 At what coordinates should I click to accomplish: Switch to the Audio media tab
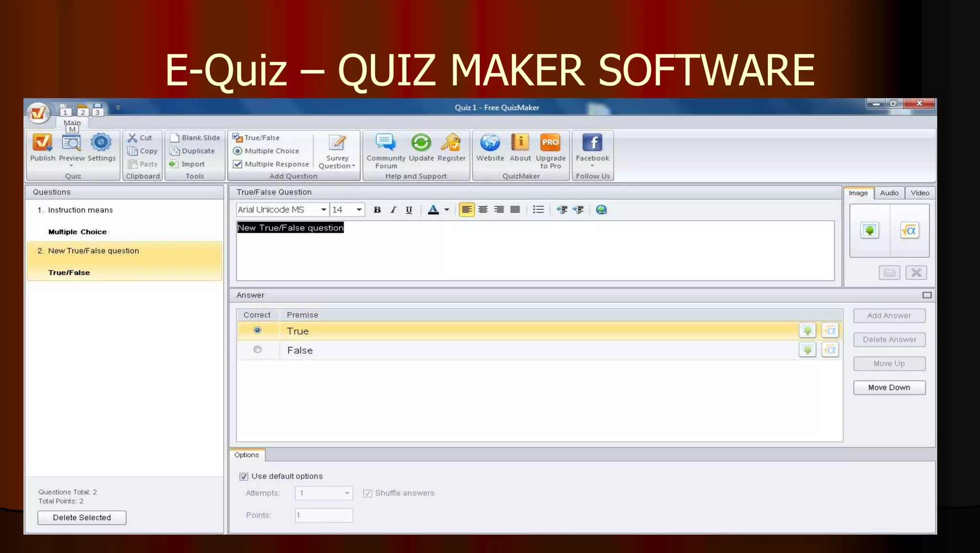(889, 193)
